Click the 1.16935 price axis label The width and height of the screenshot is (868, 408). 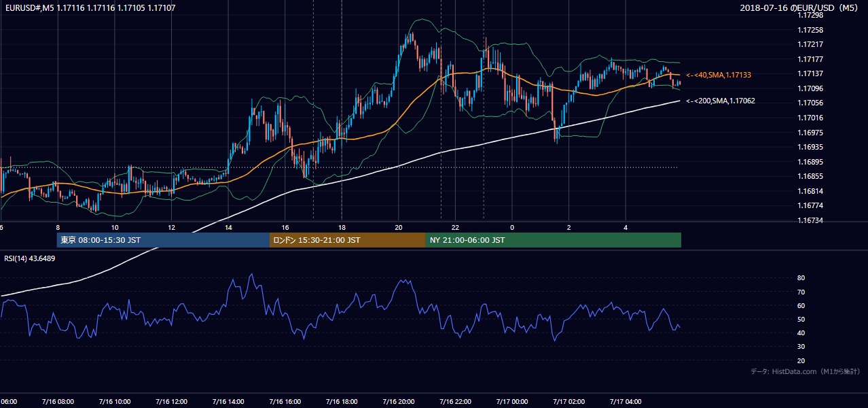[x=811, y=147]
